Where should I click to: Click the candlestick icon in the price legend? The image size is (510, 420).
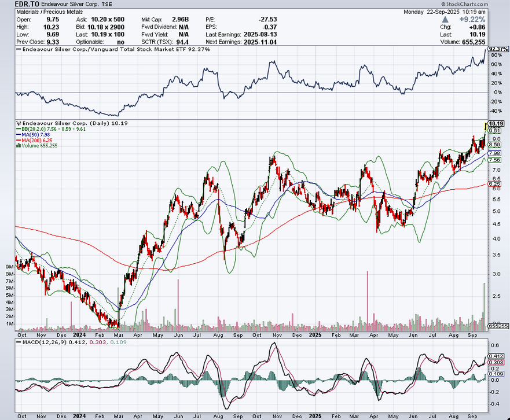(x=19, y=123)
